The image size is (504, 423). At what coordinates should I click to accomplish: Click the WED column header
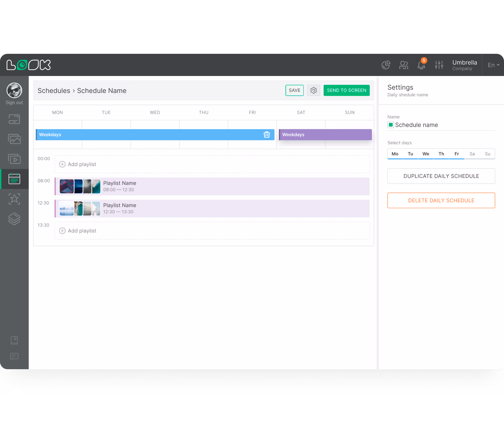tap(155, 113)
